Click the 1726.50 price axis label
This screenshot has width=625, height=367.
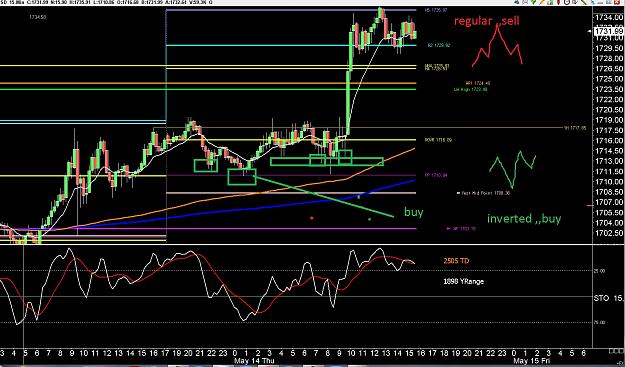click(x=609, y=69)
